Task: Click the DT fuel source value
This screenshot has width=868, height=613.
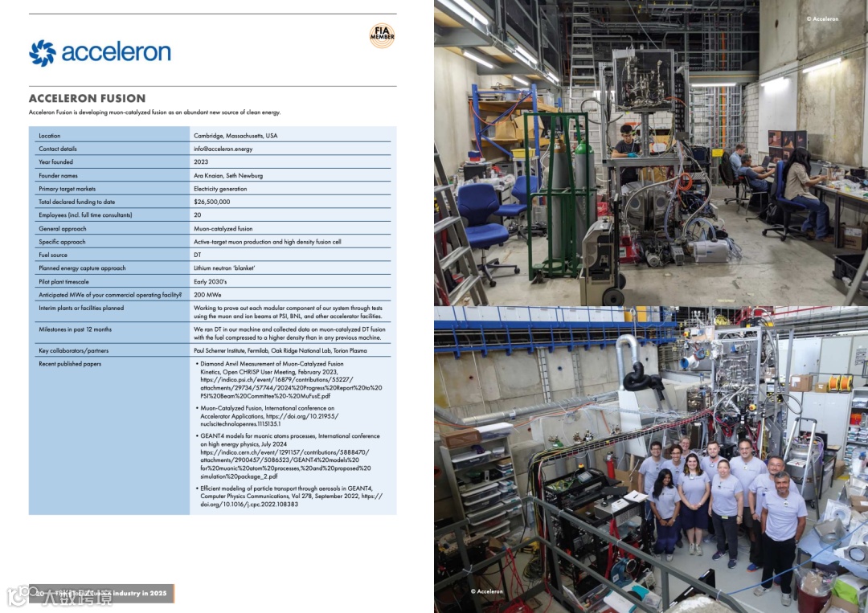Action: pyautogui.click(x=198, y=255)
